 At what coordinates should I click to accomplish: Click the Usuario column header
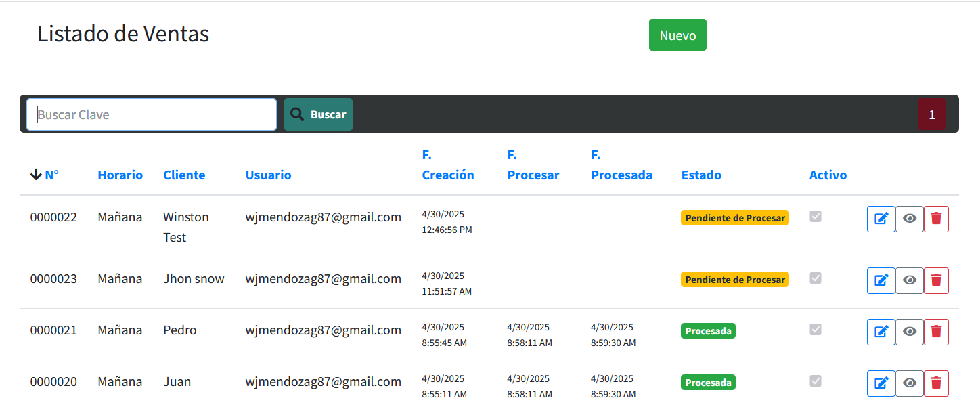[268, 175]
